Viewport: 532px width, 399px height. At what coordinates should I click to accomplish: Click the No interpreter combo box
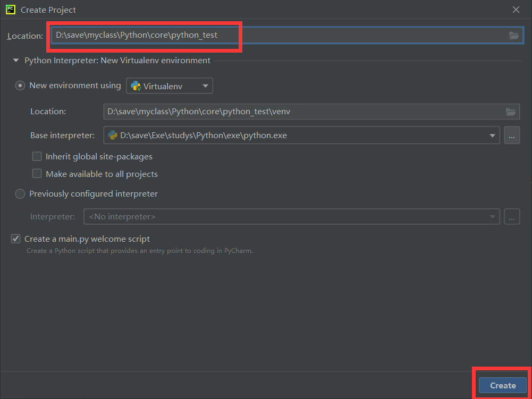click(291, 216)
